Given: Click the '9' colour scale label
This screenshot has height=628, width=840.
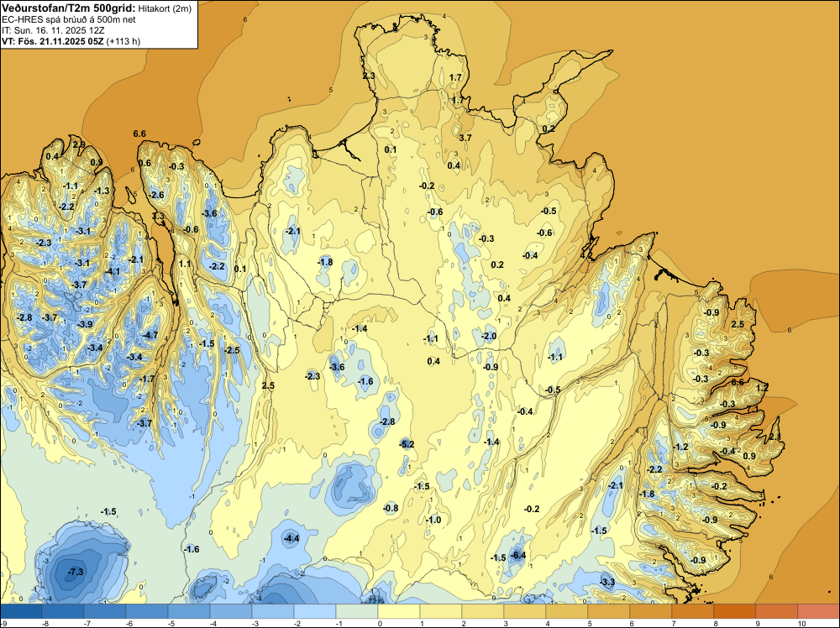Looking at the screenshot, I should tap(758, 623).
